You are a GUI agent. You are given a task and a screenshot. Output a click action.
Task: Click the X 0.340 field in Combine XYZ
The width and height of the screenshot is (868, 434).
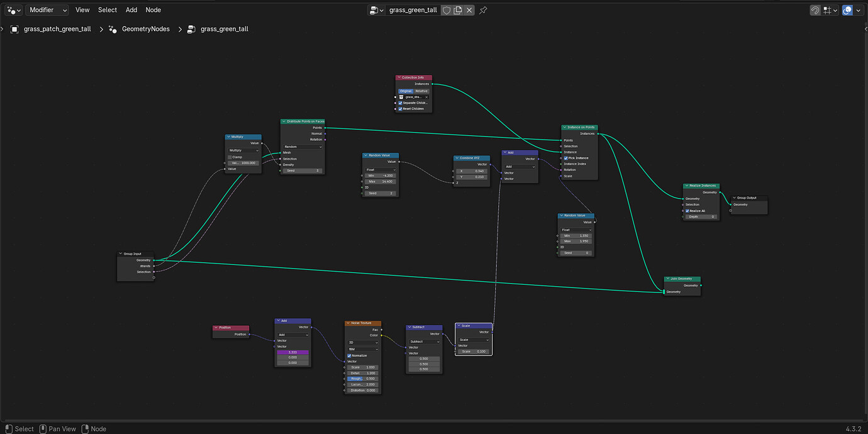472,171
